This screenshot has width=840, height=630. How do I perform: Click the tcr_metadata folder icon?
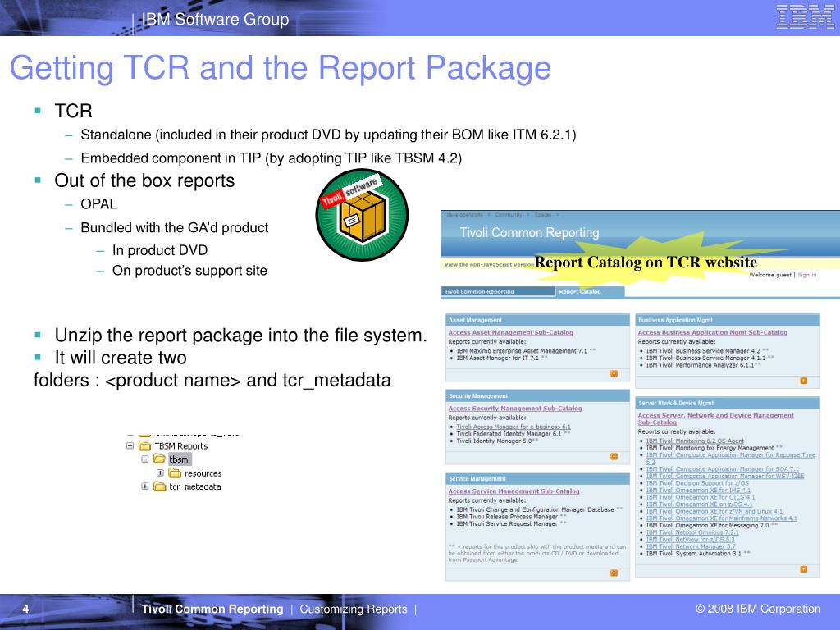click(x=160, y=486)
